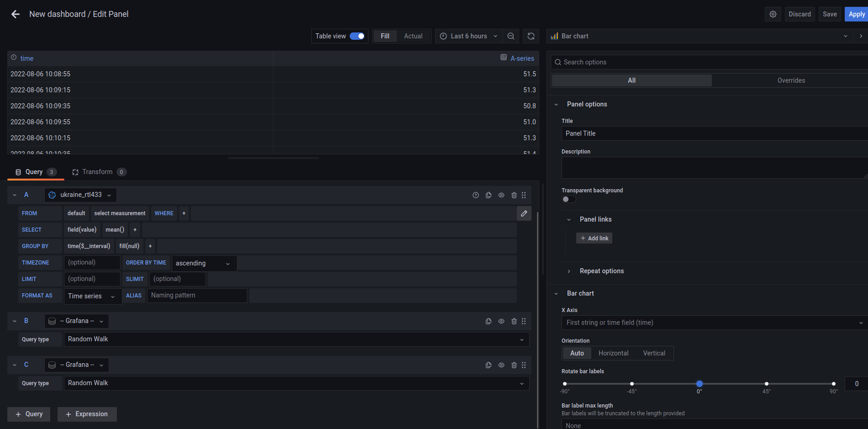Add a panel link with Add link
The width and height of the screenshot is (868, 429).
point(594,238)
